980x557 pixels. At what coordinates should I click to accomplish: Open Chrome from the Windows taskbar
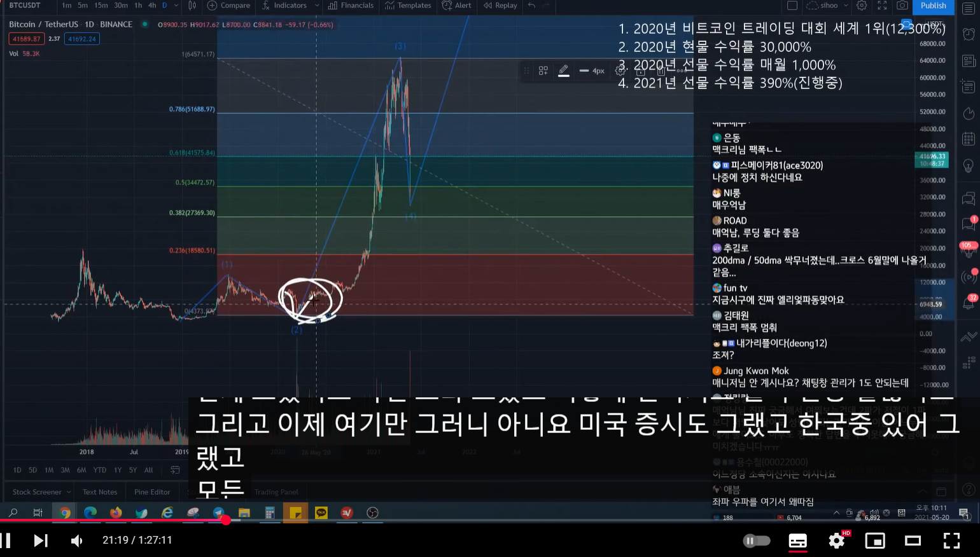pos(65,512)
